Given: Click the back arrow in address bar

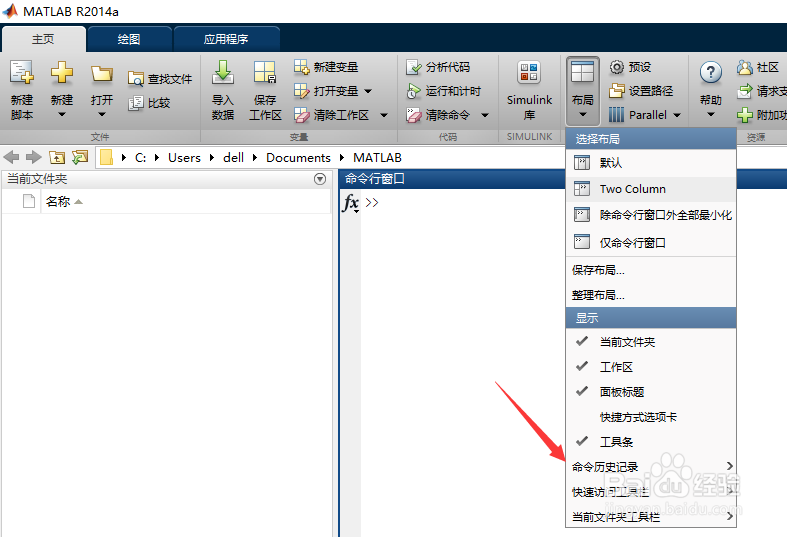Looking at the screenshot, I should click(x=11, y=158).
